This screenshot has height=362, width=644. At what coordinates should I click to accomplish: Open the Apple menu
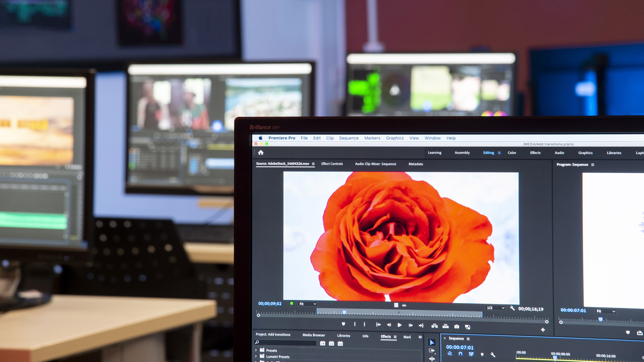point(260,138)
